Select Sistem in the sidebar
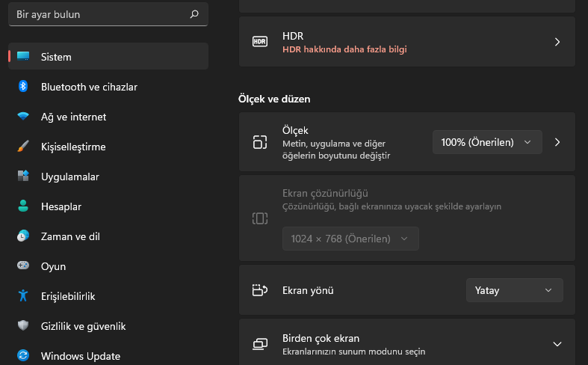The width and height of the screenshot is (588, 365). click(108, 57)
